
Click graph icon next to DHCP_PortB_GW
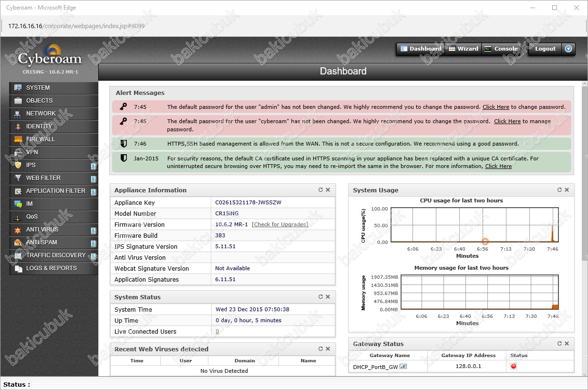click(x=403, y=367)
